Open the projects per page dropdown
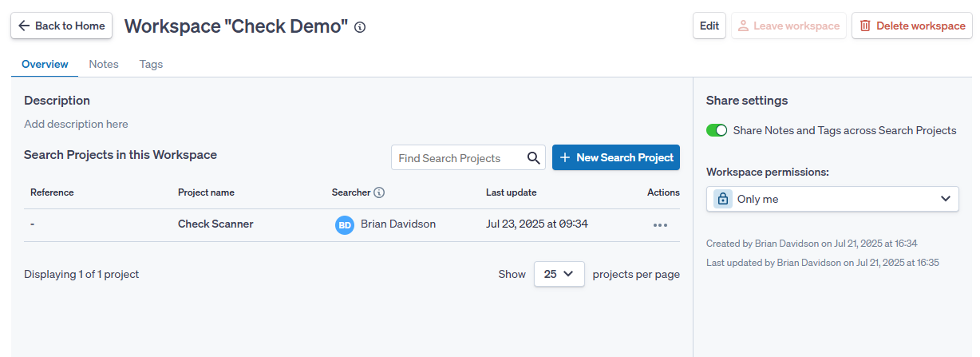Screen dimensions: 980x357 point(559,274)
